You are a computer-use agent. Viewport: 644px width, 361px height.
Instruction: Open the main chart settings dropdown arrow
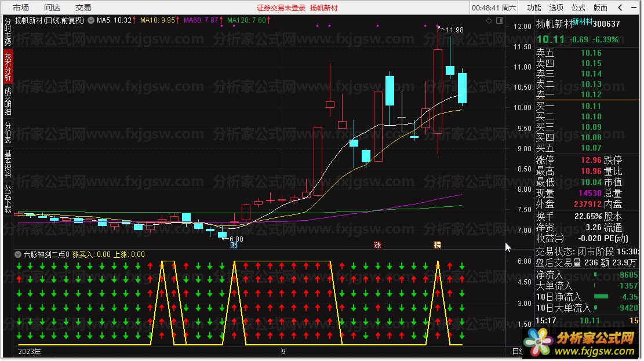click(91, 20)
